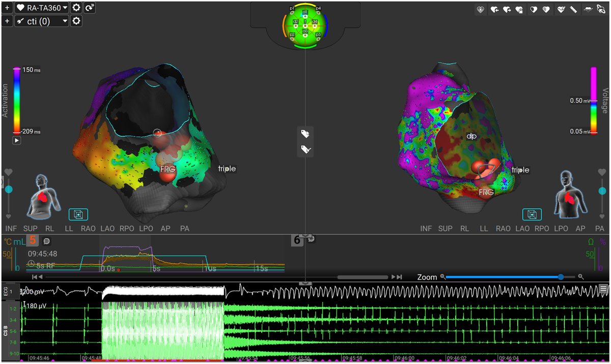Click the import map icon with left arrow
This screenshot has height=364, width=611.
pyautogui.click(x=494, y=9)
